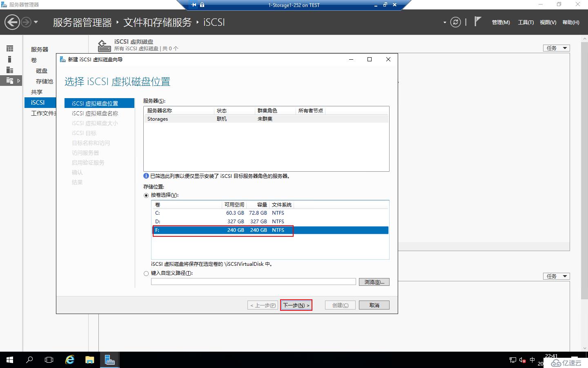
Task: Click the custom path input field
Action: pos(253,282)
